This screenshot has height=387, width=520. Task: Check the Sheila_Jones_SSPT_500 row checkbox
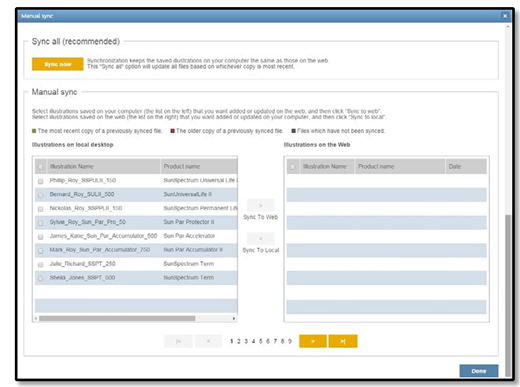pyautogui.click(x=41, y=278)
